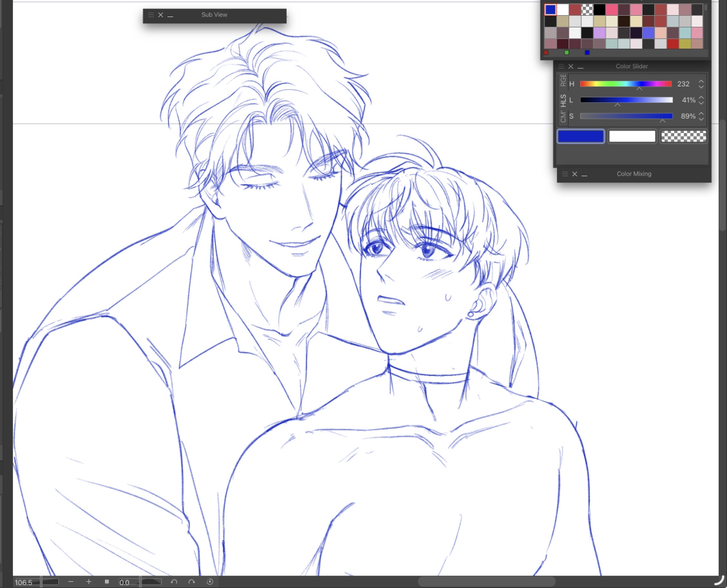Reset the canvas rotation
This screenshot has width=727, height=588.
coord(210,582)
